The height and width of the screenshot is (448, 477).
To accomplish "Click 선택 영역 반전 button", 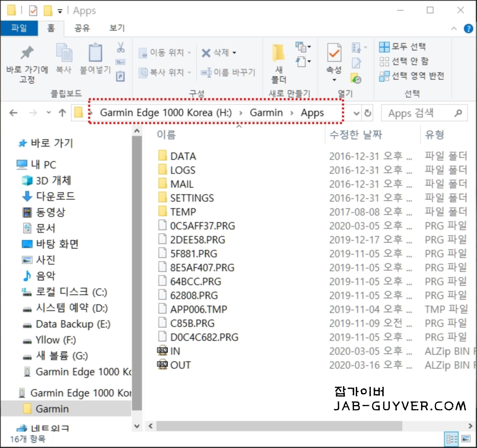I will pyautogui.click(x=412, y=76).
